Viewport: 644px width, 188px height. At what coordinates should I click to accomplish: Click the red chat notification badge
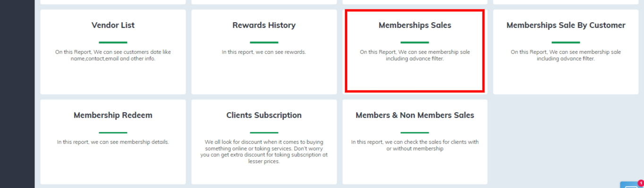pos(641,183)
